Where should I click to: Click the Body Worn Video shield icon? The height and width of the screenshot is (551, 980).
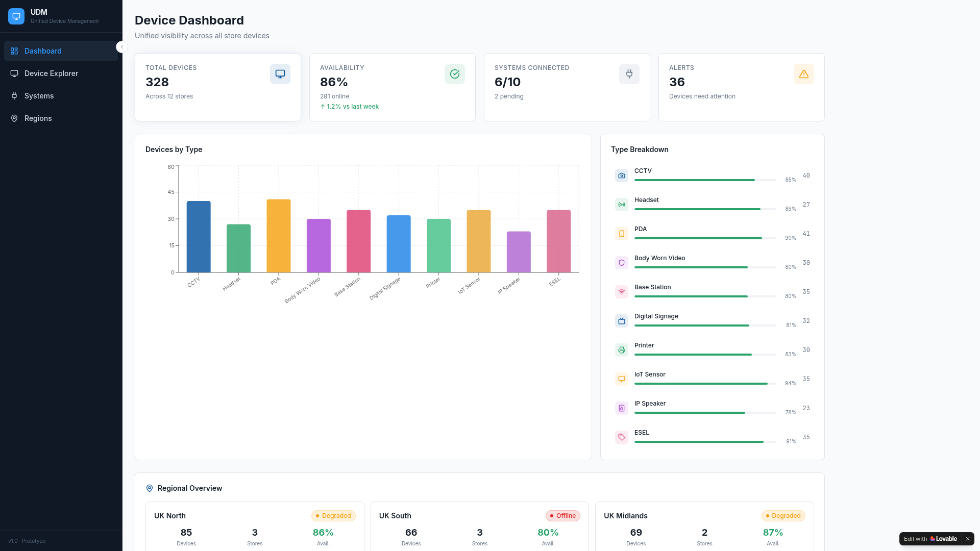point(622,263)
